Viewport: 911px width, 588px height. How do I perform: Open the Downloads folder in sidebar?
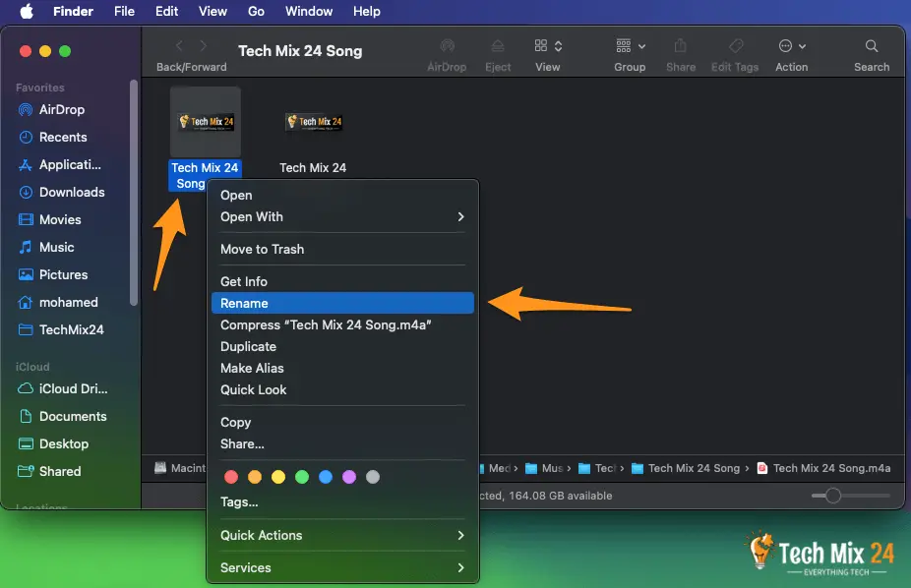pos(61,192)
